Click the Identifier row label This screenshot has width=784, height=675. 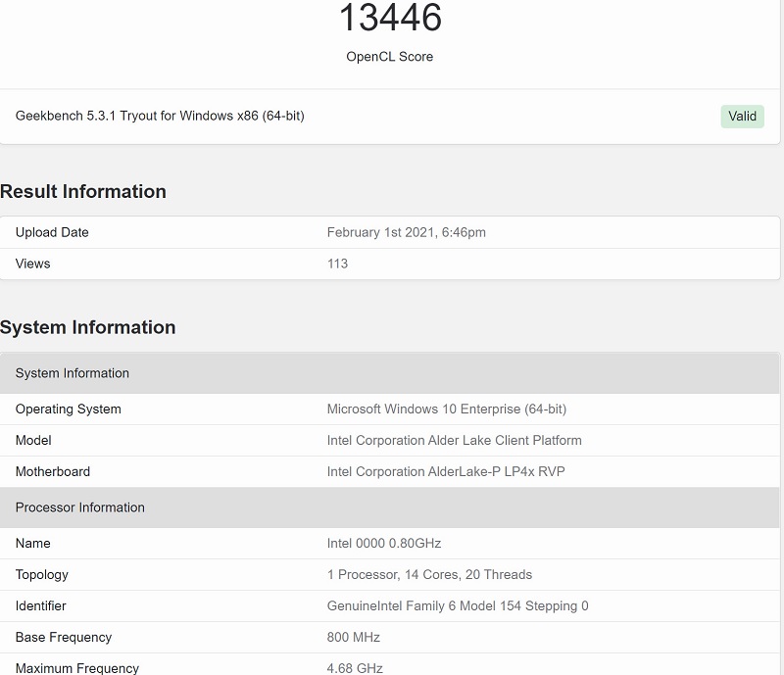coord(41,606)
